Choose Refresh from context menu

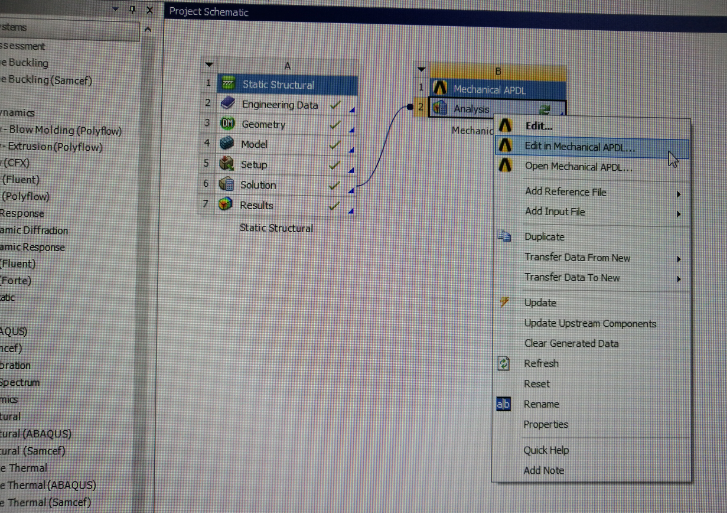pyautogui.click(x=592, y=364)
